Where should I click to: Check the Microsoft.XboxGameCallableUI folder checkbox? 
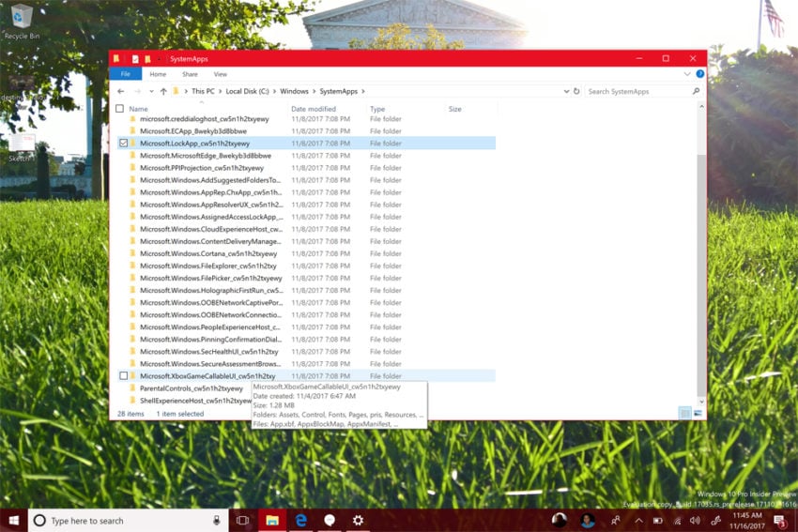coord(123,376)
